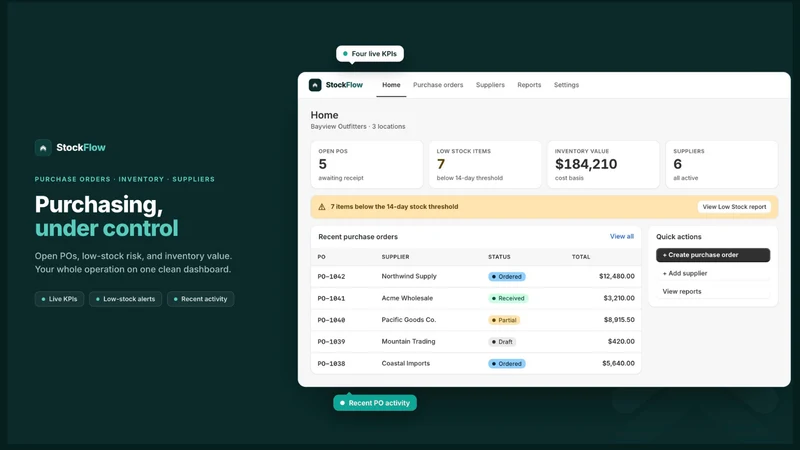Go to the Reports tab
The width and height of the screenshot is (800, 450).
coord(529,85)
